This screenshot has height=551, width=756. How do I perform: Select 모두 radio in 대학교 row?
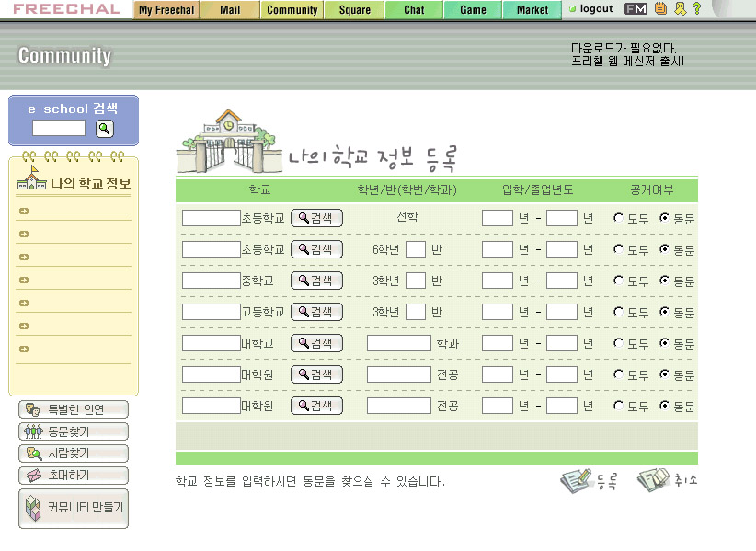(x=618, y=343)
